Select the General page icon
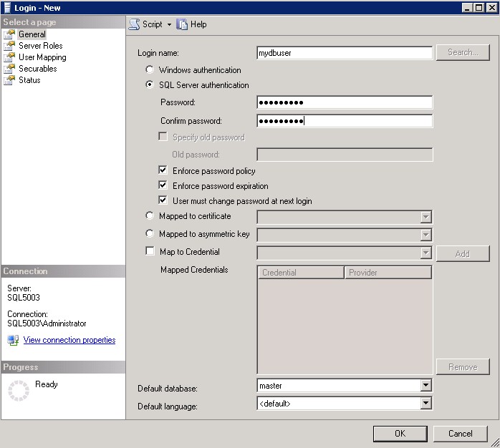This screenshot has height=448, width=500. click(9, 34)
